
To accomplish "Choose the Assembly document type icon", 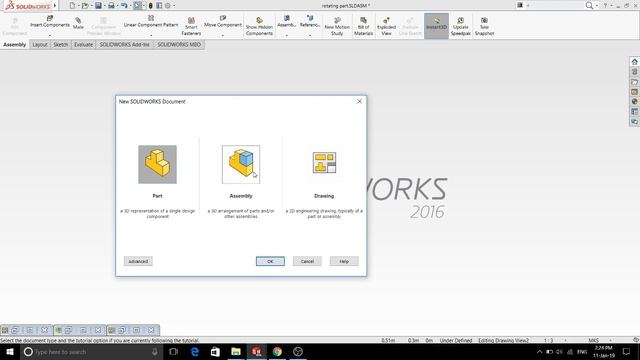I will click(241, 164).
